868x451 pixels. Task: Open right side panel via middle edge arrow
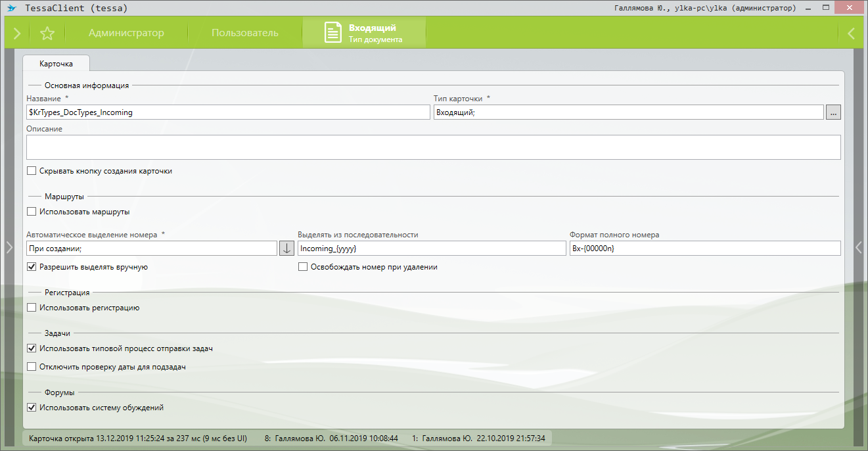(858, 247)
